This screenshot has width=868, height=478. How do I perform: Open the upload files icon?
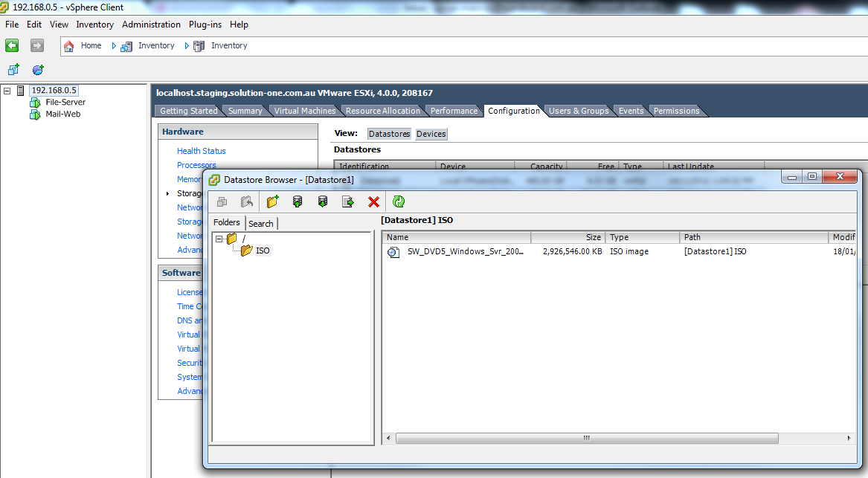click(x=298, y=201)
